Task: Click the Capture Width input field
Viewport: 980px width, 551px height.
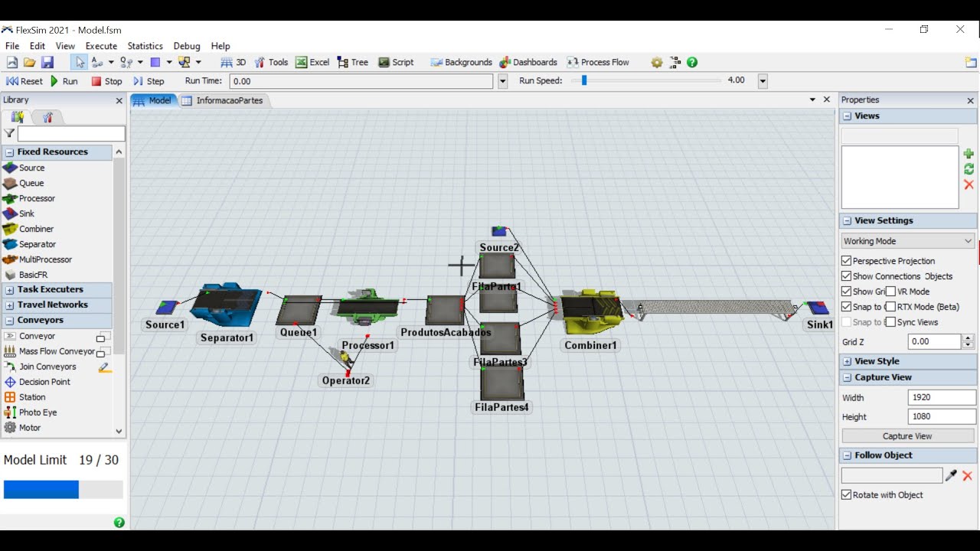Action: point(942,397)
